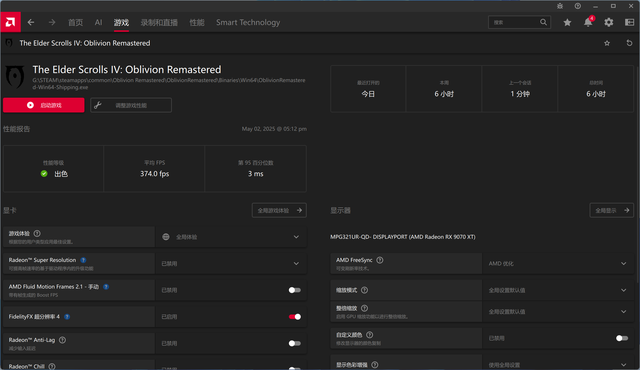
Task: Switch to the 录制和直播 tab
Action: coord(159,22)
